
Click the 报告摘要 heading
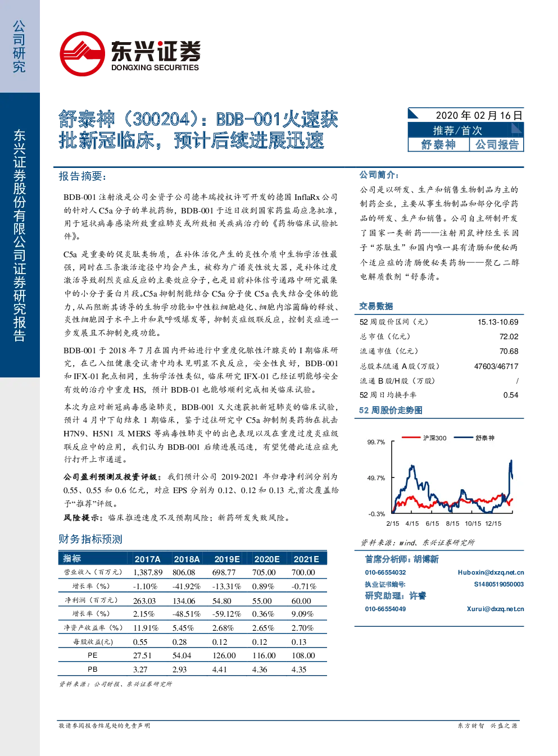coord(82,176)
